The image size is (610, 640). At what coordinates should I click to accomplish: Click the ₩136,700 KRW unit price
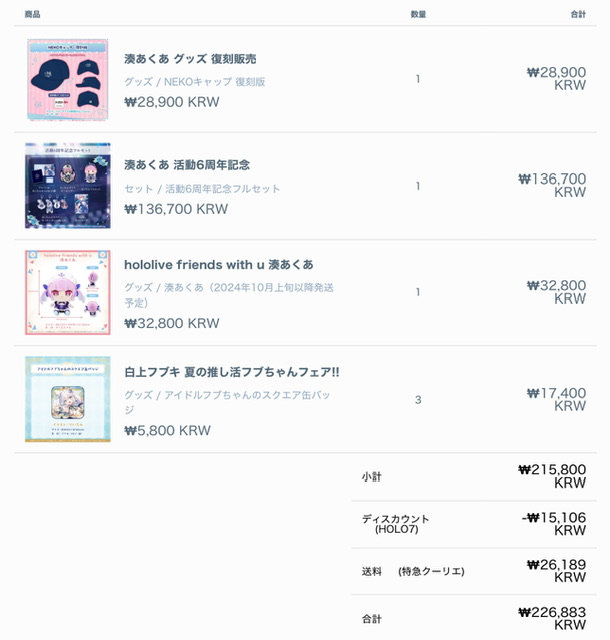pyautogui.click(x=176, y=209)
